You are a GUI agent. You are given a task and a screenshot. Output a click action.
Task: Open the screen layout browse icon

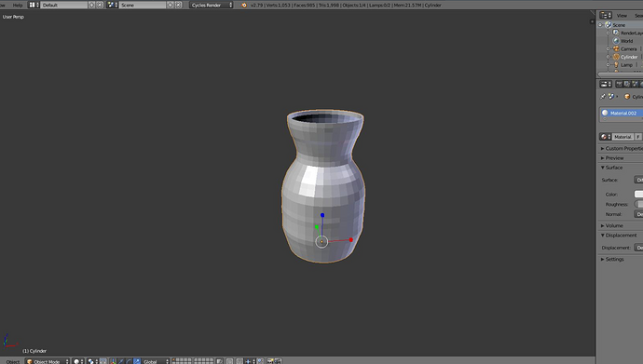(x=34, y=5)
